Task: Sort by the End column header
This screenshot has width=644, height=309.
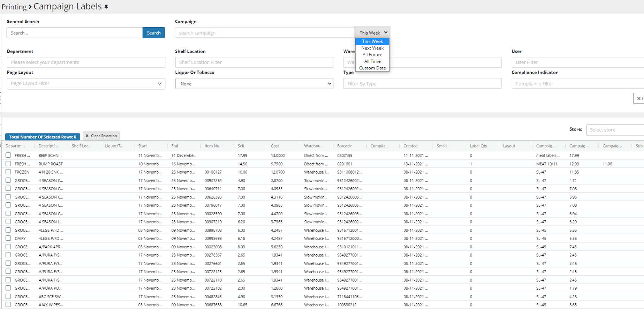Action: point(175,146)
